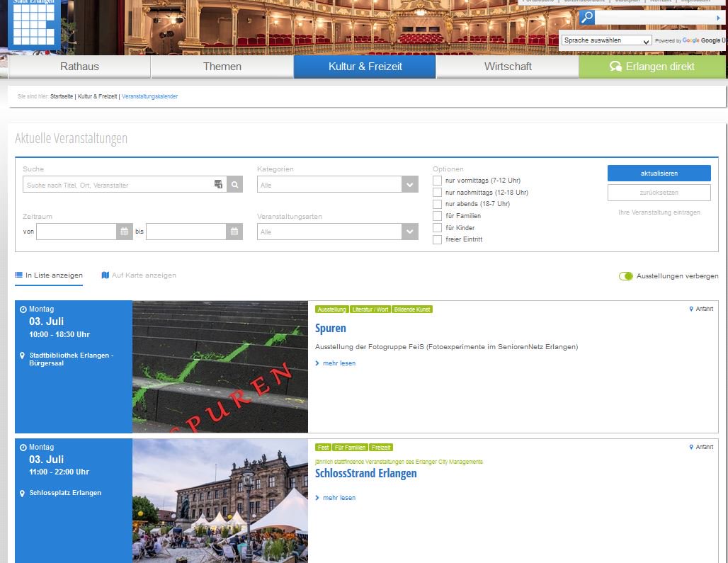The width and height of the screenshot is (728, 563).
Task: Check 'nur vormittags (7-12 Uhr)'
Action: (437, 180)
